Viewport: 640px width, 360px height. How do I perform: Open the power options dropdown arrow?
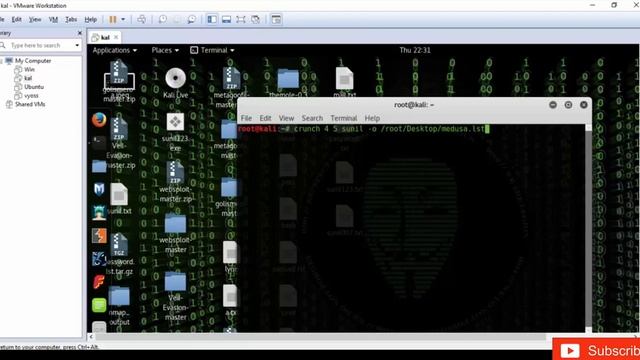tap(123, 19)
